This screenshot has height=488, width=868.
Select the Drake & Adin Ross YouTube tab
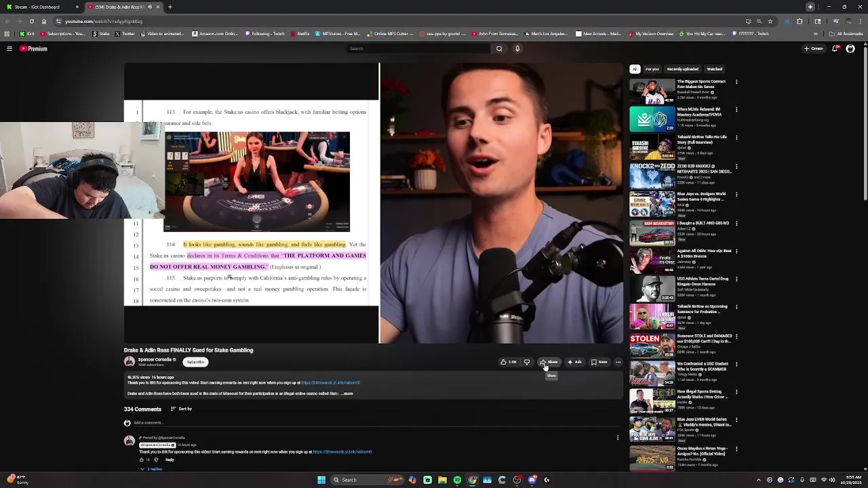[x=119, y=7]
